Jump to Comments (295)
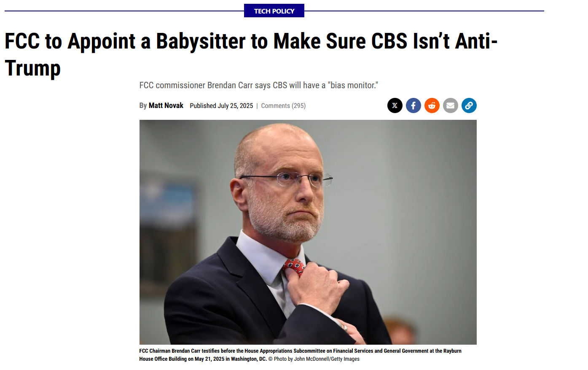Viewport: 588px width, 370px height. click(x=283, y=106)
